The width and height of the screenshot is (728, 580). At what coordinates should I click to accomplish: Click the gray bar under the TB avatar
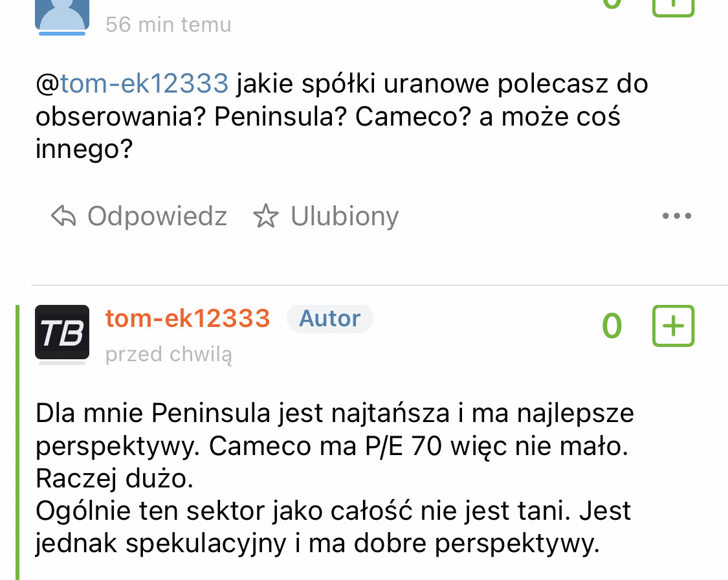click(x=62, y=363)
